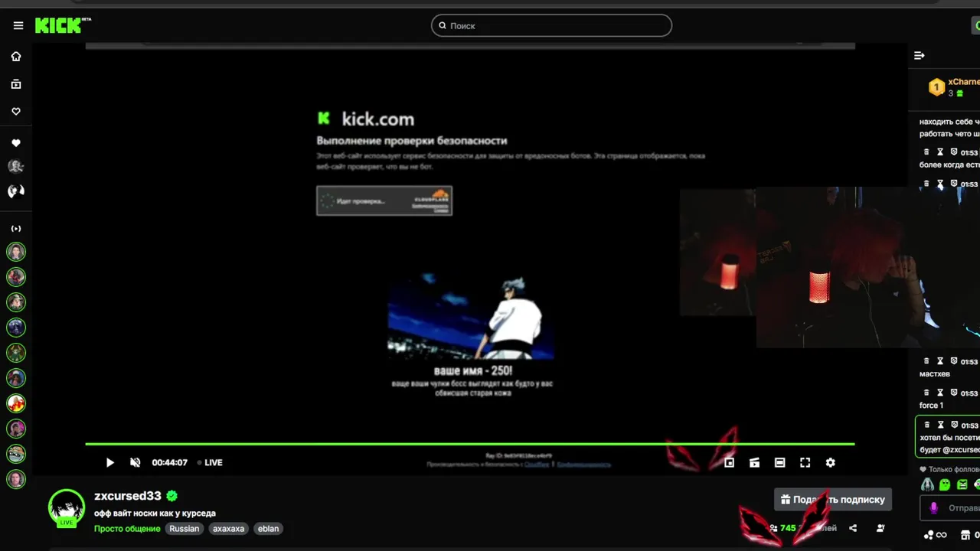The image size is (980, 551).
Task: Select the eblan tag
Action: coord(268,529)
